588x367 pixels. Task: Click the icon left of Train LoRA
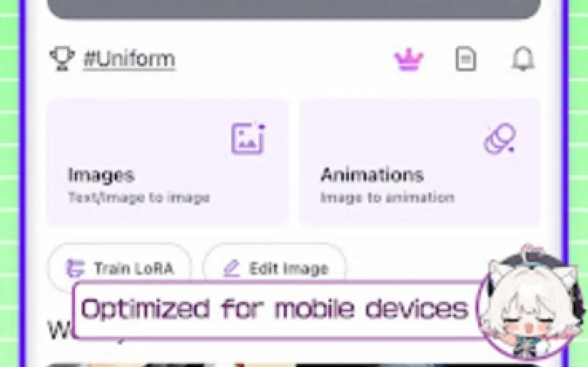coord(76,268)
